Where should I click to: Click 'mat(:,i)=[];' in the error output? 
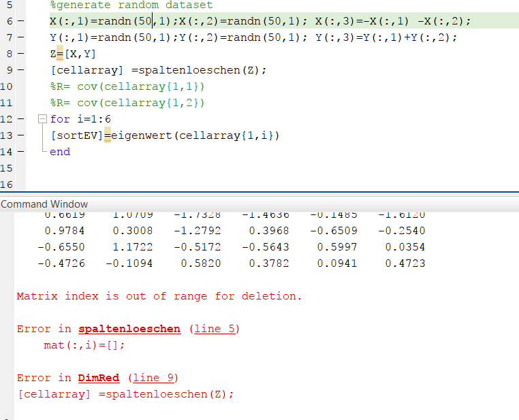[x=84, y=345]
